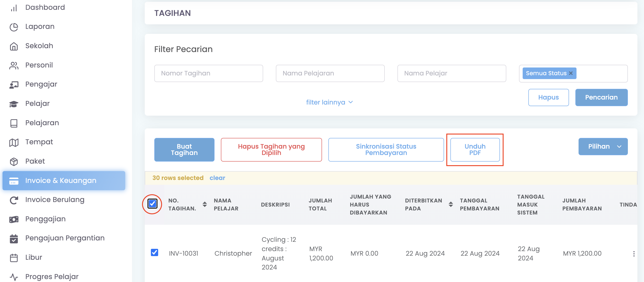Sort by No. Tagihan column arrows
This screenshot has height=282, width=644.
[x=205, y=205]
